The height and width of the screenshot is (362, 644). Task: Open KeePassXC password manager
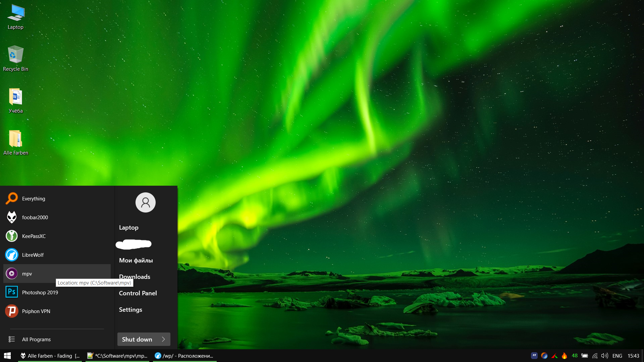(x=34, y=236)
